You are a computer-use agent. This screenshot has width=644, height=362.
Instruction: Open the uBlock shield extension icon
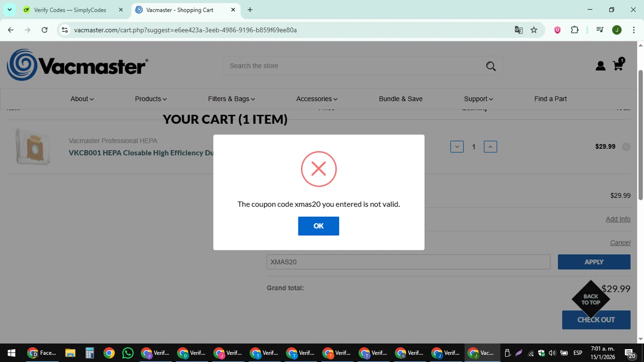click(x=557, y=30)
